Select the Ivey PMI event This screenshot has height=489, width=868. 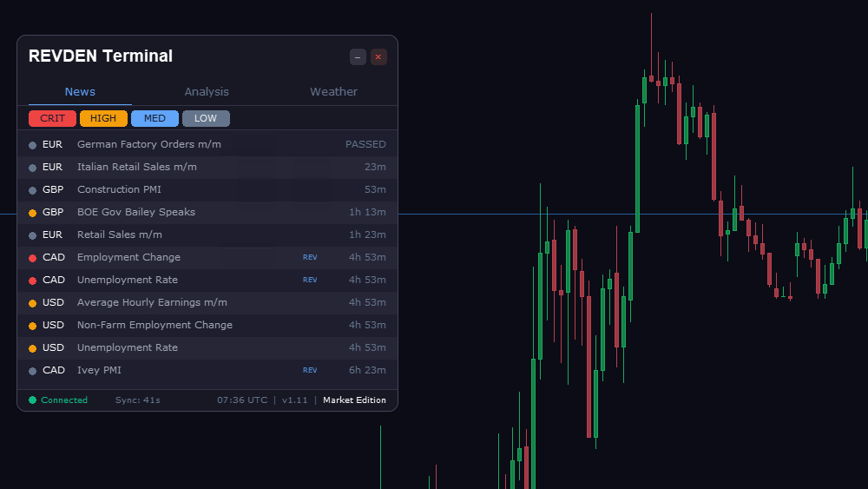(207, 371)
